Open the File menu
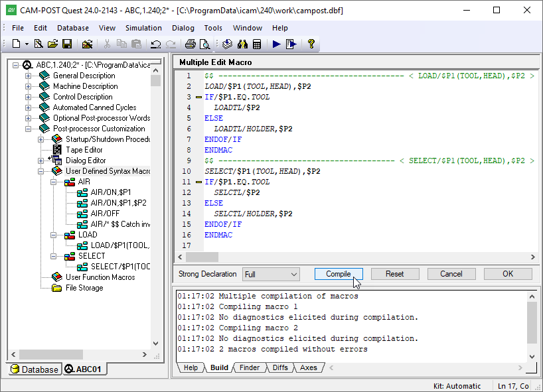The height and width of the screenshot is (392, 543). coord(18,28)
